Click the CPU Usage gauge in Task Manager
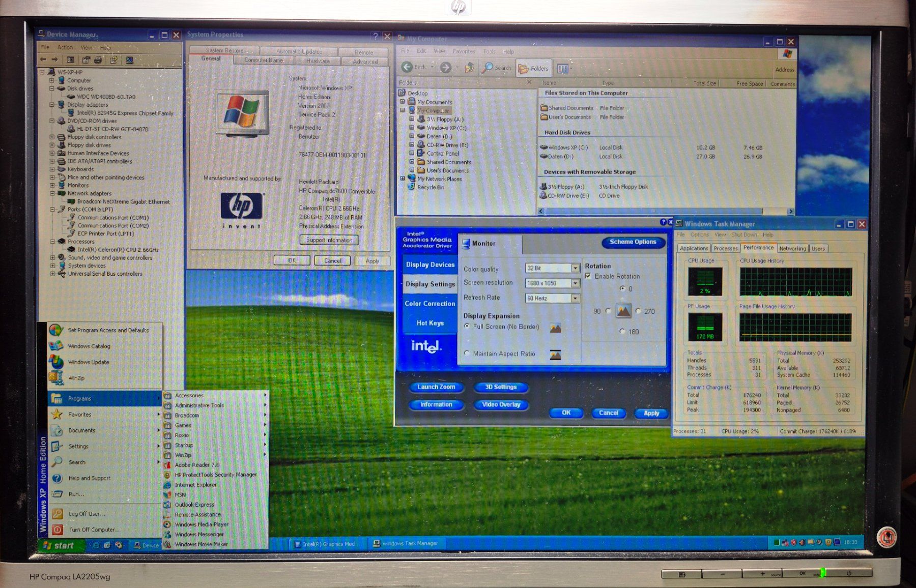This screenshot has height=588, width=916. tap(705, 281)
